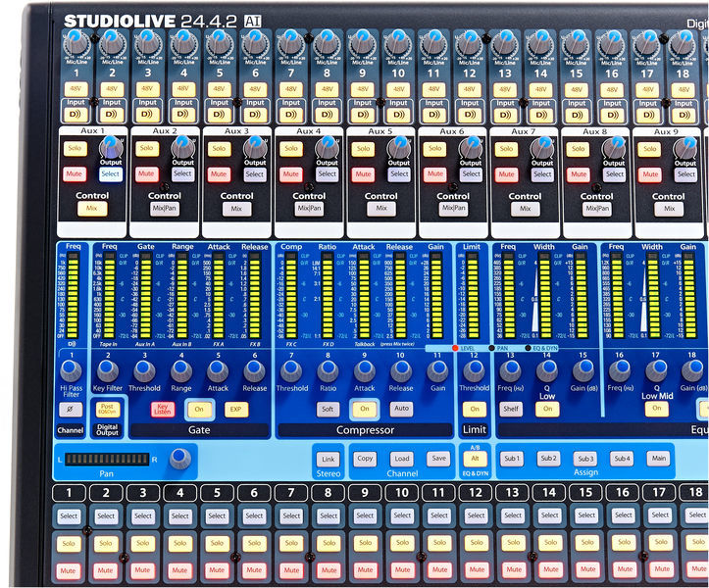Click the Low Mid Freq encoder 16

[x=620, y=370]
